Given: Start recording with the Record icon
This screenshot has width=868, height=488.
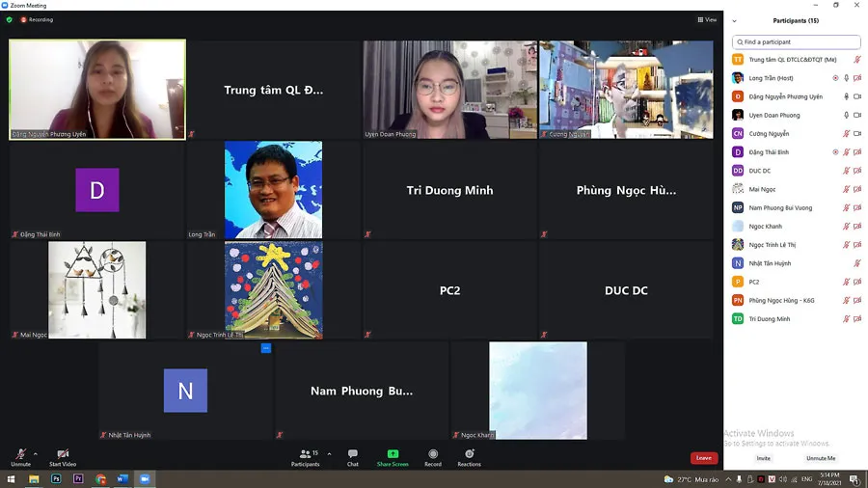Looking at the screenshot, I should (x=433, y=454).
